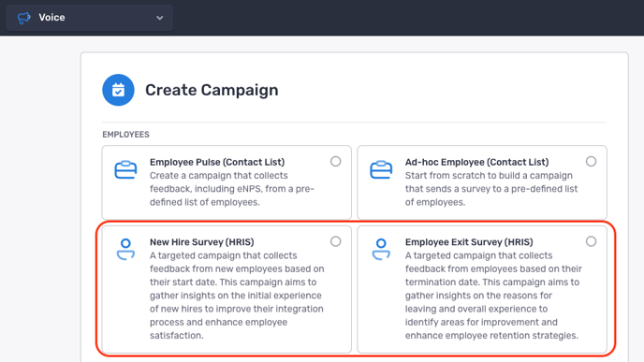Click the New Hire Survey description text

[x=237, y=296]
